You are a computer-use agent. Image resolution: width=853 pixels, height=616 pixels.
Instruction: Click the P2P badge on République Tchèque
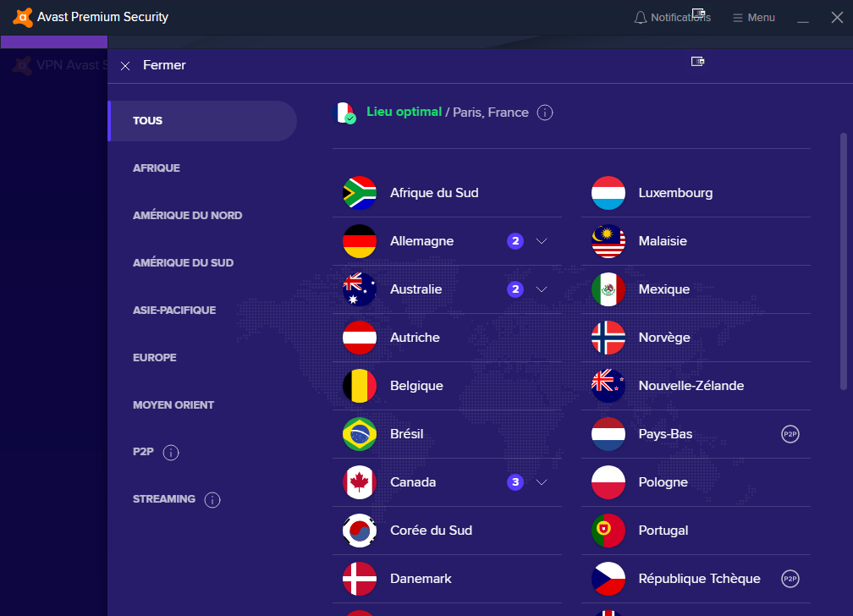[x=790, y=579]
